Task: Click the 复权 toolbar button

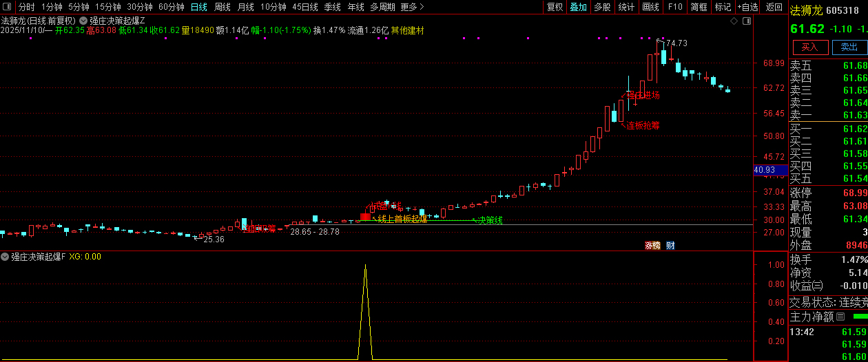Action: pos(555,7)
